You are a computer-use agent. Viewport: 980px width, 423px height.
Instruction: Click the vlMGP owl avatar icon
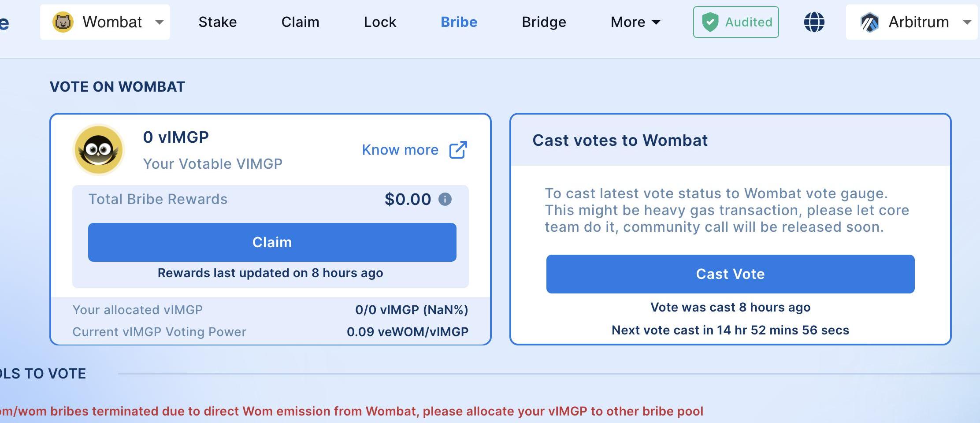99,150
